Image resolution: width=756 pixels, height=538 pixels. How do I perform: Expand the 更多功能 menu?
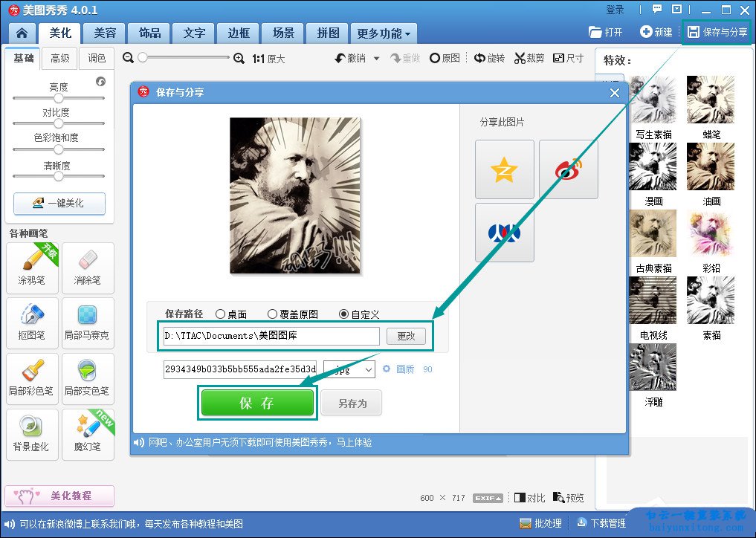pos(383,33)
